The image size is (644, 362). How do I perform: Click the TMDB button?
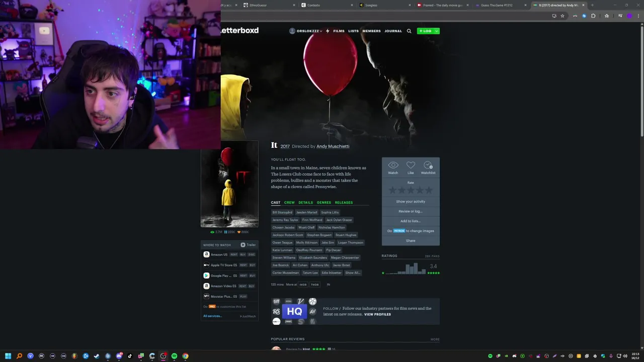pos(314,285)
